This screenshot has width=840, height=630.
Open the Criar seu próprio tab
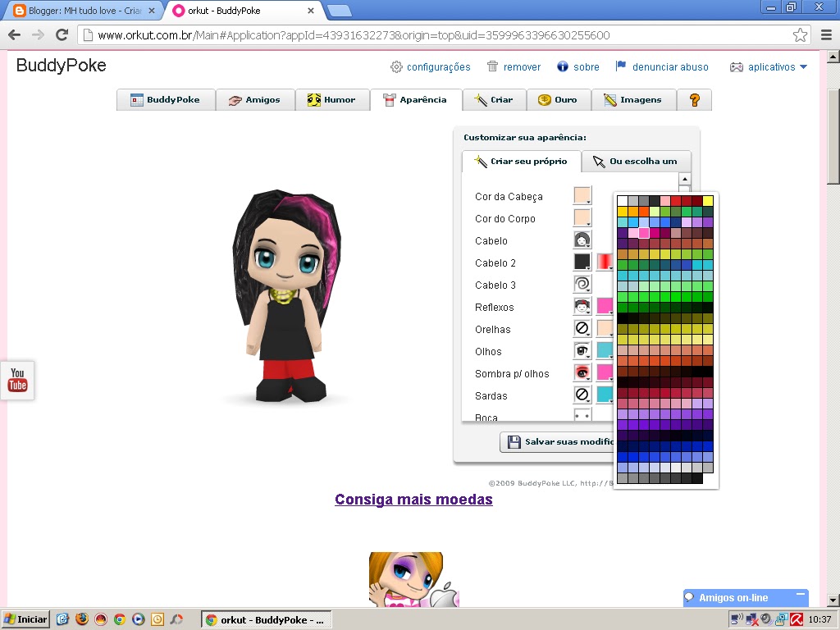coord(522,162)
